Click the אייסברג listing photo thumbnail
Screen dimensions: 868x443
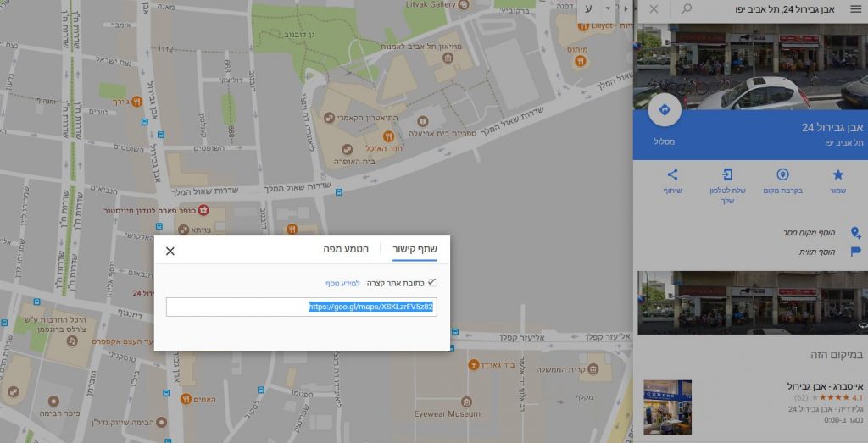(667, 407)
